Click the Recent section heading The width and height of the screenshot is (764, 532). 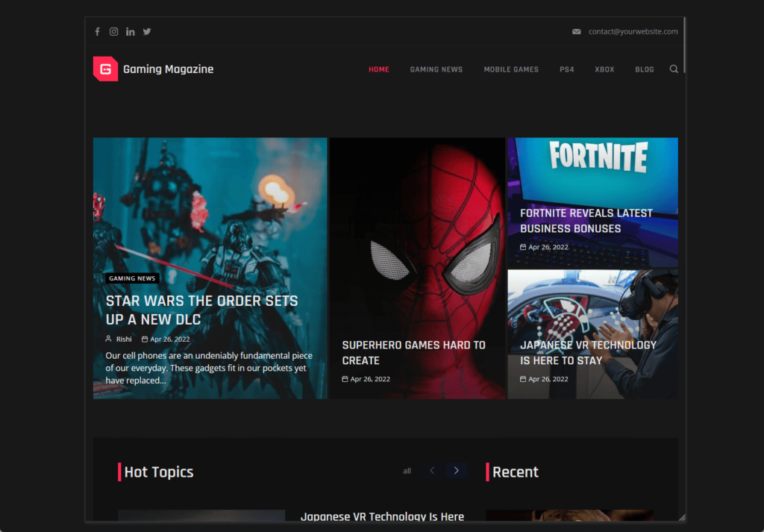click(x=516, y=472)
